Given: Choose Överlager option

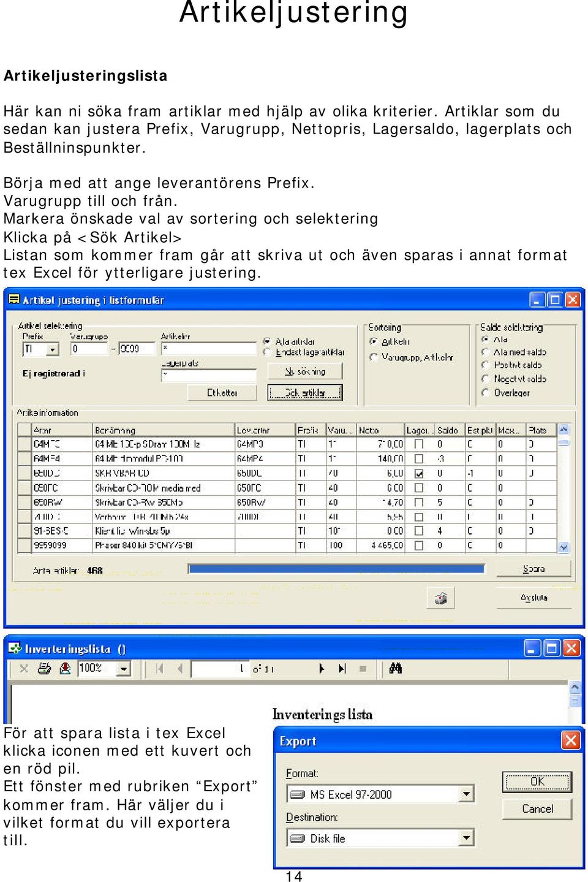Looking at the screenshot, I should (x=485, y=392).
